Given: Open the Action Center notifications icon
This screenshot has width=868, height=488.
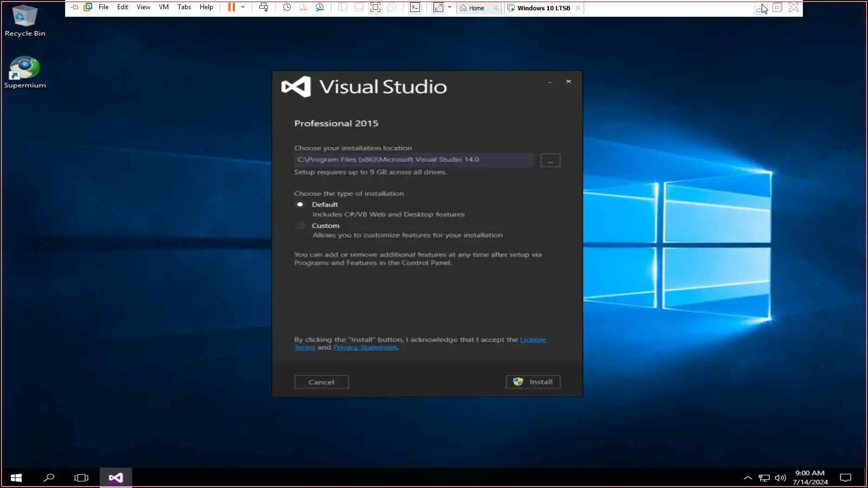Looking at the screenshot, I should pyautogui.click(x=845, y=478).
